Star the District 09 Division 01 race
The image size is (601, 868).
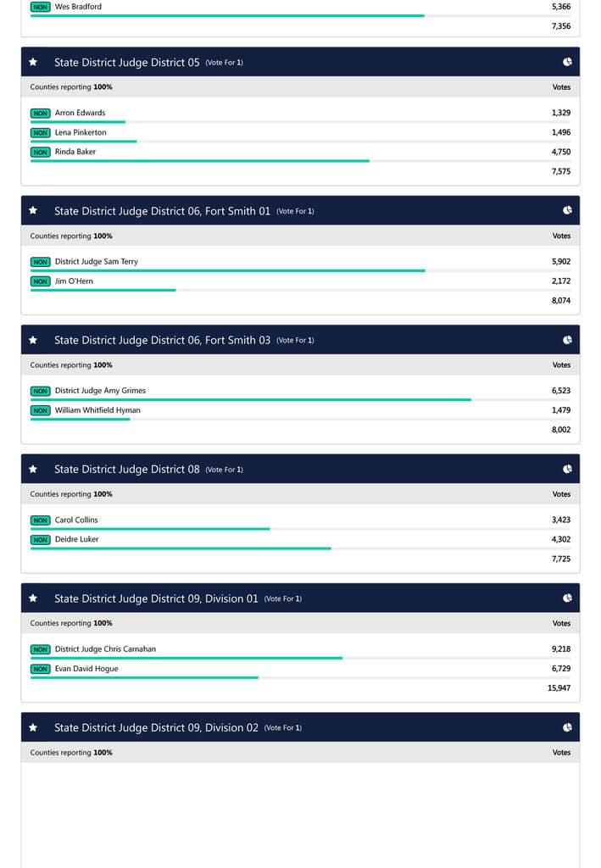[x=33, y=598]
